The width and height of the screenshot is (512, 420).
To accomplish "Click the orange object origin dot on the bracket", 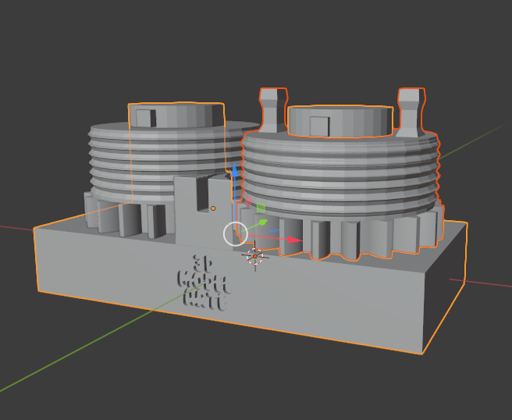I will 213,208.
